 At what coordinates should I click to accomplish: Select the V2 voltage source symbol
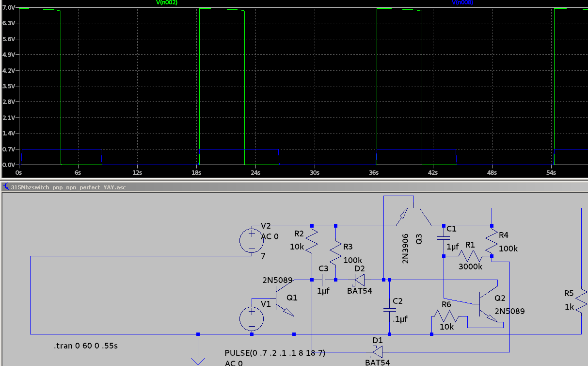(252, 241)
